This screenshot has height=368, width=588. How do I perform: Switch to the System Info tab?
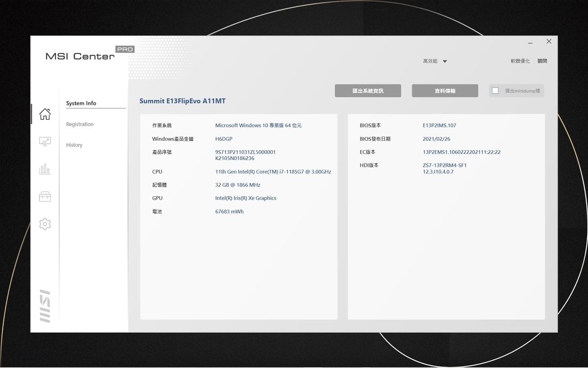[81, 104]
